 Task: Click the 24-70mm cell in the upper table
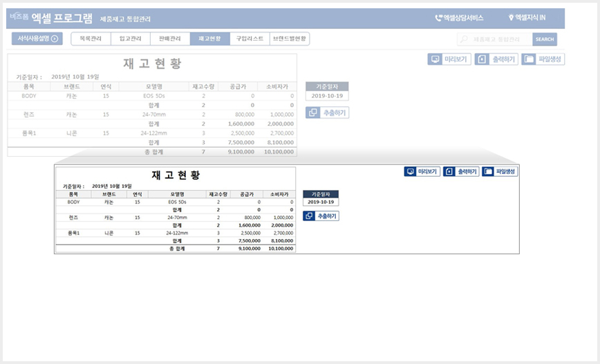[x=154, y=115]
